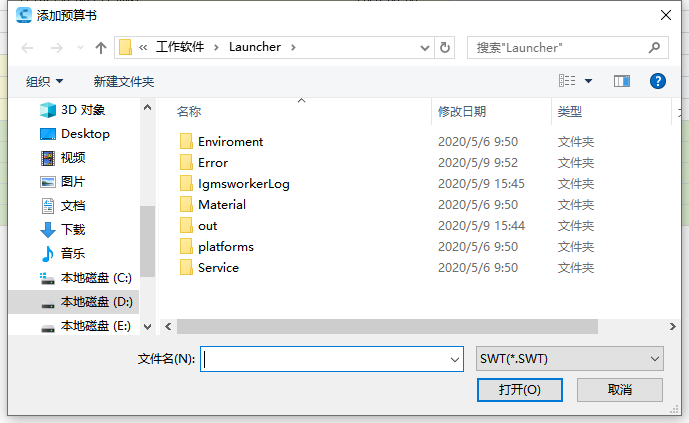Expand the file name history dropdown
Image resolution: width=689 pixels, height=423 pixels.
(x=455, y=359)
